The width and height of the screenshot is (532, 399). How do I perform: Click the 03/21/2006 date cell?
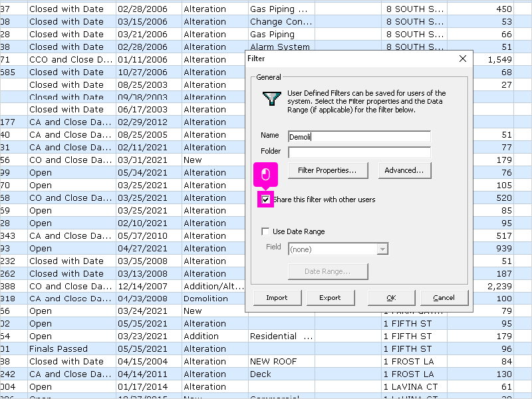pyautogui.click(x=149, y=35)
